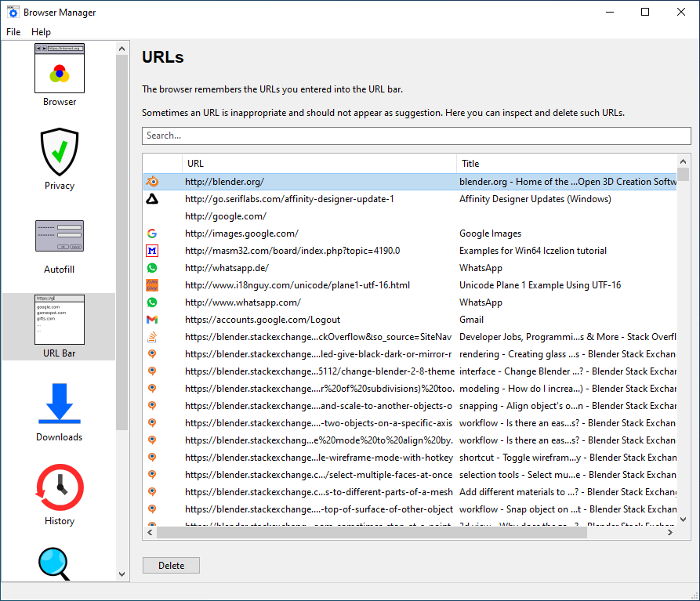Image resolution: width=700 pixels, height=601 pixels.
Task: Open the History clock icon
Action: (60, 487)
